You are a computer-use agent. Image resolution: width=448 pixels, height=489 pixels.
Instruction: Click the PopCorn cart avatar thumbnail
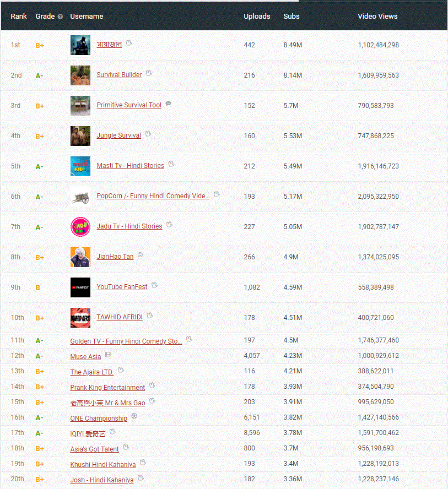click(80, 196)
